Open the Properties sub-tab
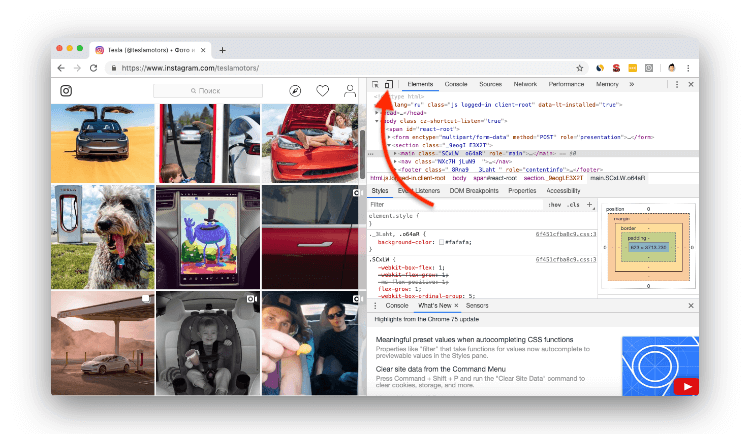 pos(522,190)
